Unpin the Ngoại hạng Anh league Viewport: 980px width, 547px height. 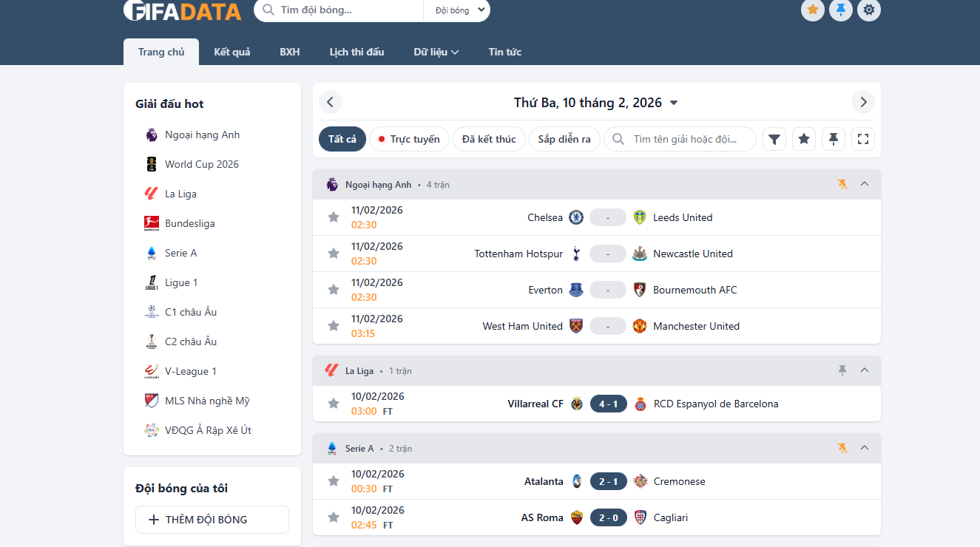842,184
